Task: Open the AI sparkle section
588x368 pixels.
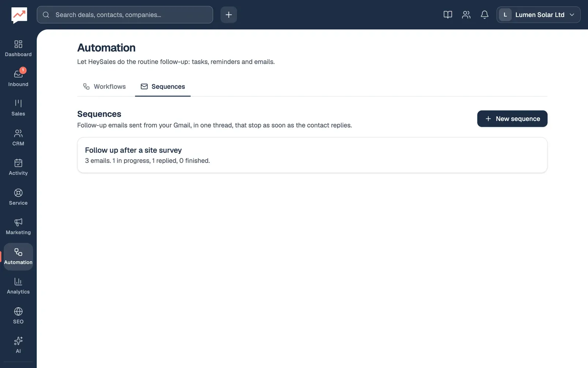Action: pyautogui.click(x=18, y=345)
